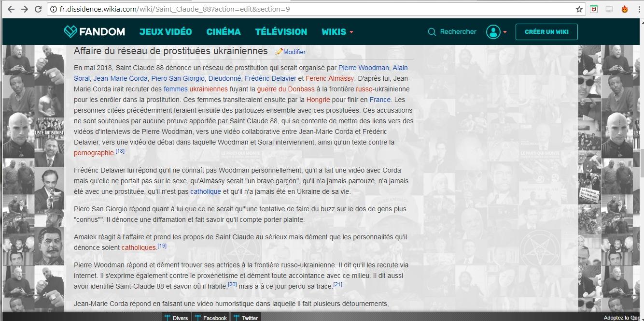Click the site information icon in address bar
This screenshot has height=321, width=644.
point(54,9)
